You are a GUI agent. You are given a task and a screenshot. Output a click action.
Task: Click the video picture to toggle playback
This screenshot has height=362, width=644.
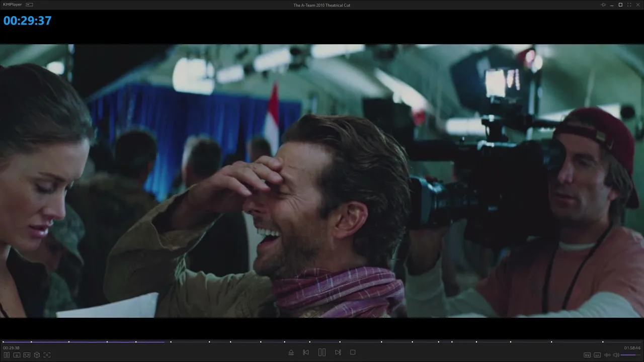tap(322, 181)
